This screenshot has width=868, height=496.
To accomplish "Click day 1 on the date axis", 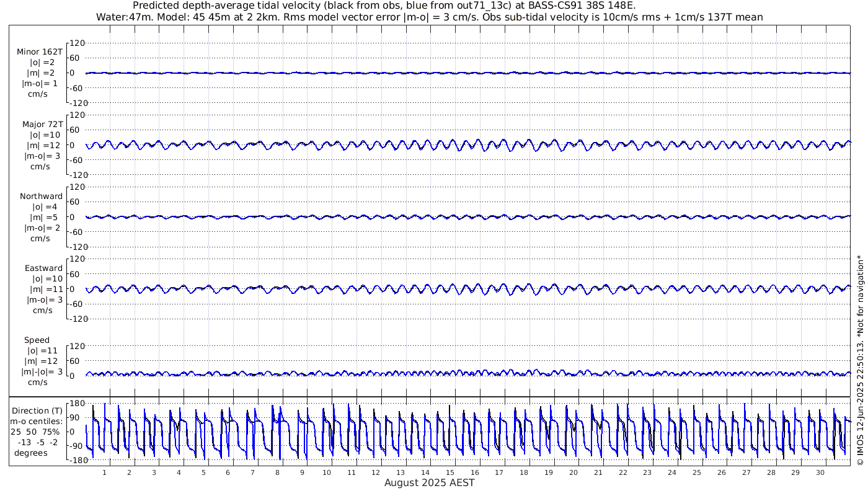I will (104, 472).
